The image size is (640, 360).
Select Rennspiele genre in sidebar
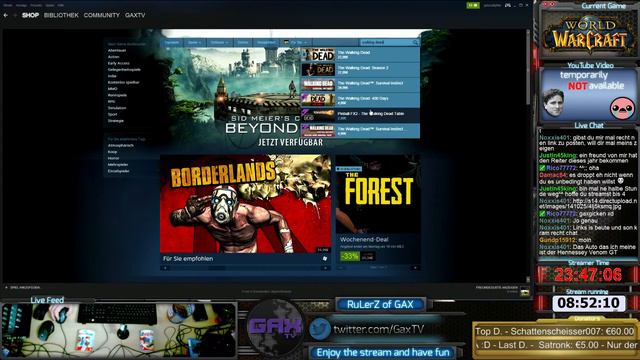tap(118, 95)
